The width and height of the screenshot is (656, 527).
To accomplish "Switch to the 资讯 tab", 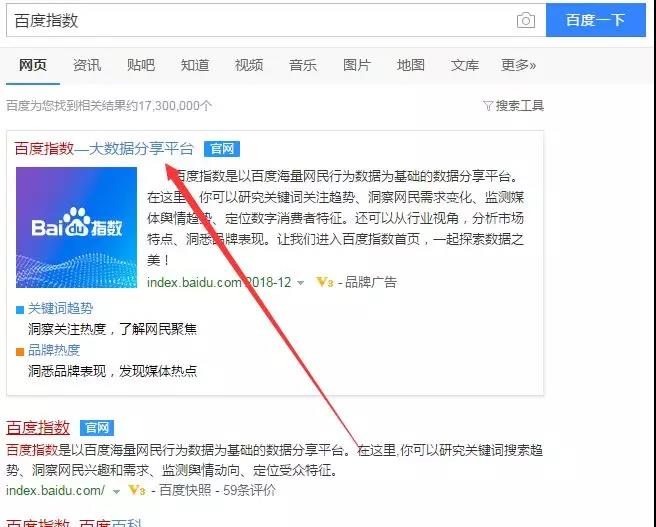I will [x=87, y=65].
